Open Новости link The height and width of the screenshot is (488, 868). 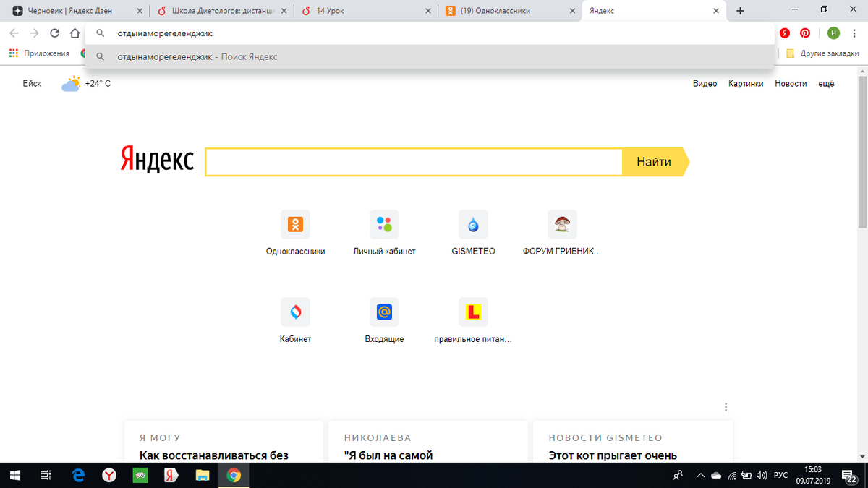pyautogui.click(x=791, y=84)
